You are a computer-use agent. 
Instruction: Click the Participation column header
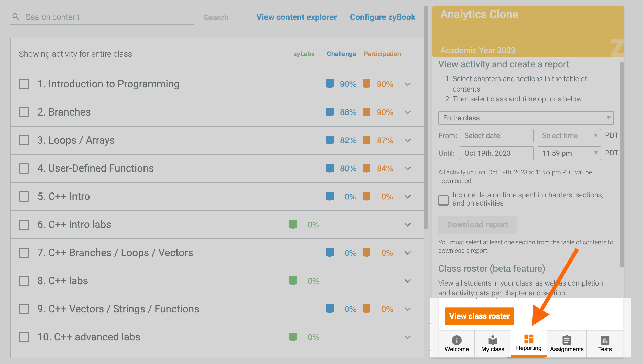pos(382,54)
